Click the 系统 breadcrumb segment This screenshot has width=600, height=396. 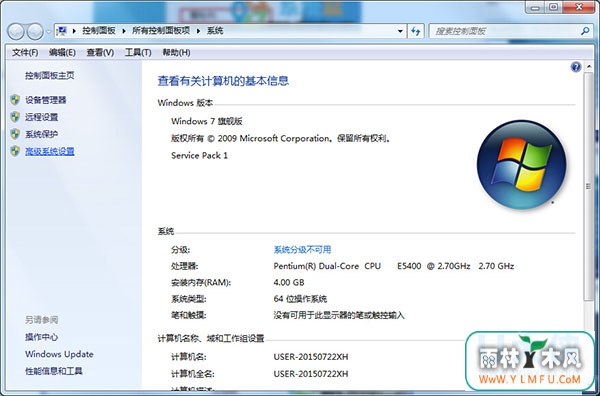(x=215, y=31)
